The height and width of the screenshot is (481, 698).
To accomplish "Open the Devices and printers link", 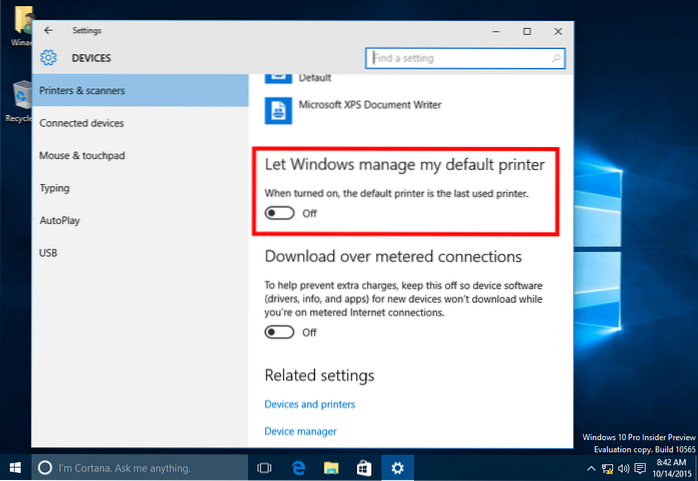I will pos(309,404).
